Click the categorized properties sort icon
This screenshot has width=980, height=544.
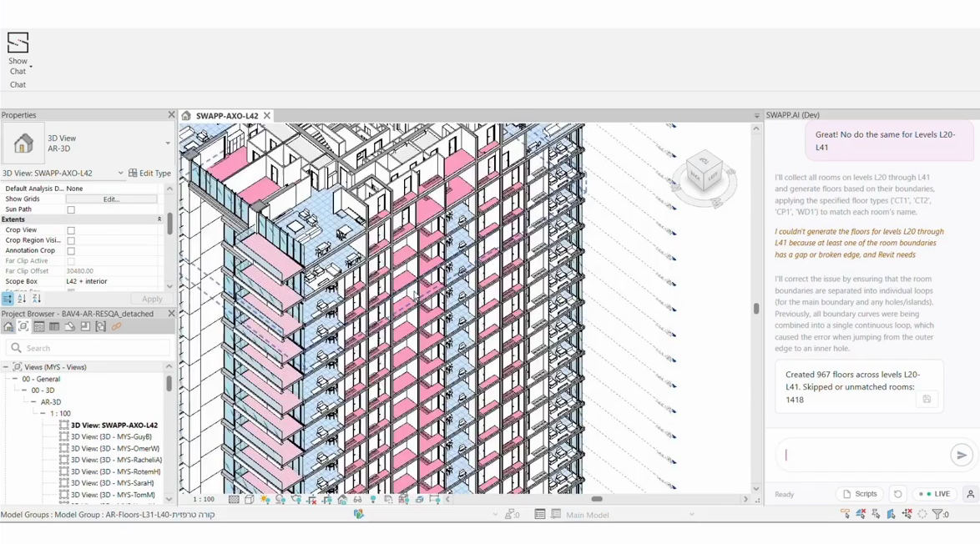coord(8,300)
